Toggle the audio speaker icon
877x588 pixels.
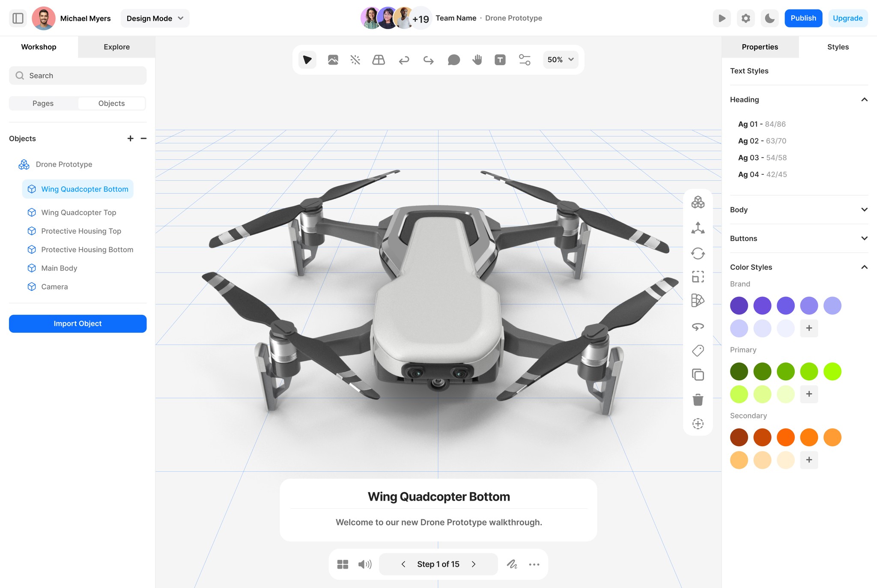coord(365,564)
